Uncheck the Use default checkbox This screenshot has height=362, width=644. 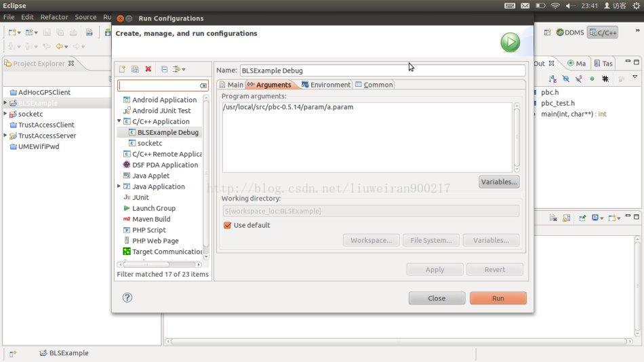227,225
